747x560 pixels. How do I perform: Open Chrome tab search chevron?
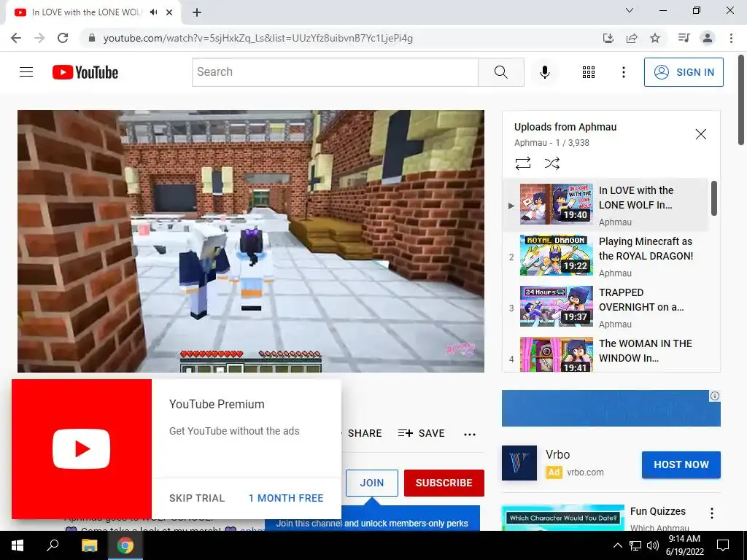coord(630,10)
